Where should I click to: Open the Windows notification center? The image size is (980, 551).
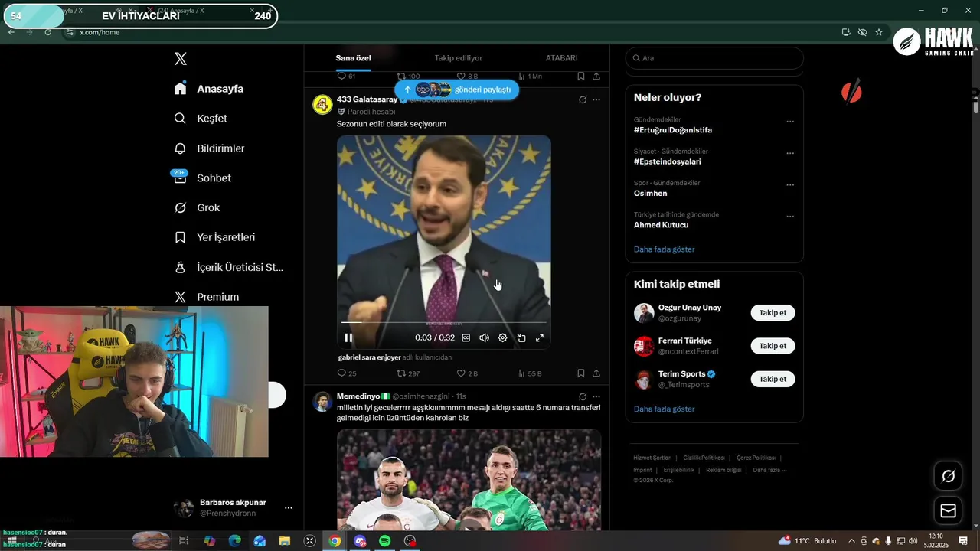tap(963, 541)
